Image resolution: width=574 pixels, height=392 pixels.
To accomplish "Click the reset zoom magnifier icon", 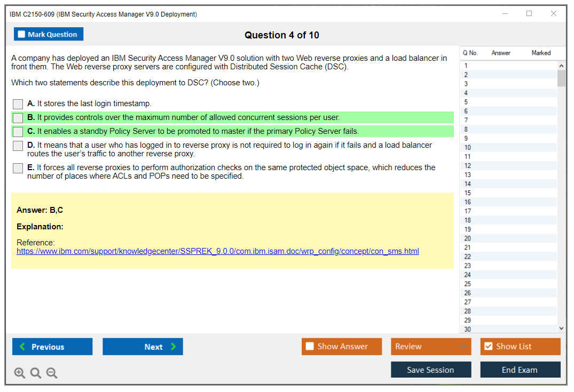I will click(x=36, y=373).
